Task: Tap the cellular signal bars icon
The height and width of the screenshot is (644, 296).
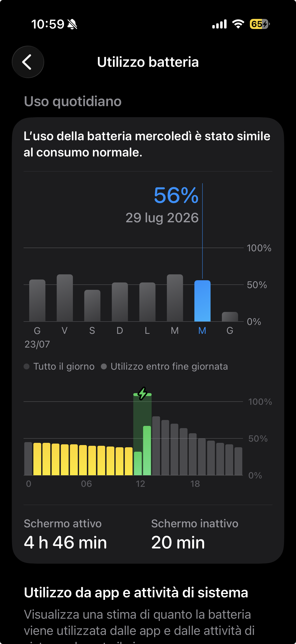Action: tap(219, 24)
